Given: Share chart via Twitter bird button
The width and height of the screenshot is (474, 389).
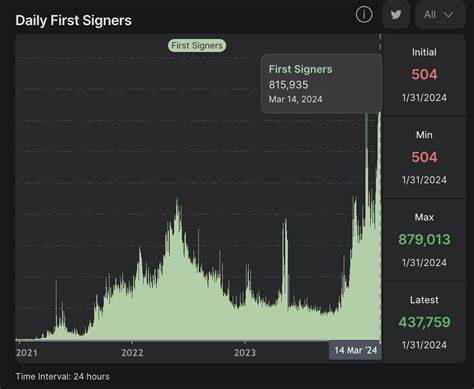Looking at the screenshot, I should 396,14.
